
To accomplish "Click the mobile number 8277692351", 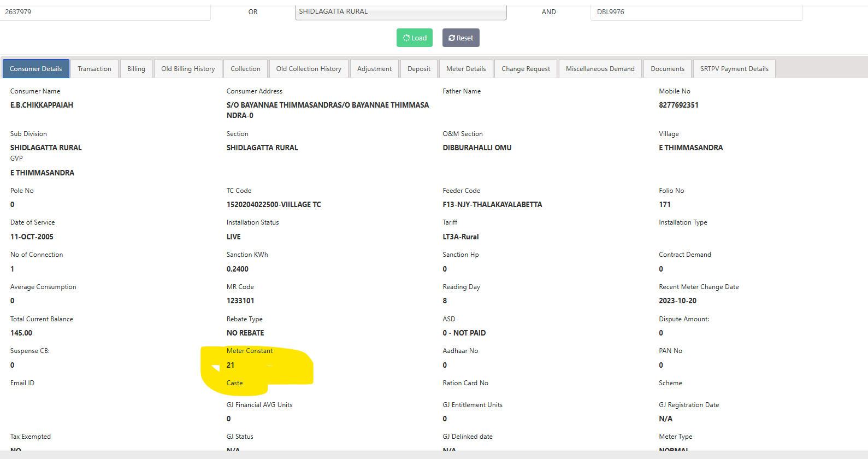I will point(678,105).
